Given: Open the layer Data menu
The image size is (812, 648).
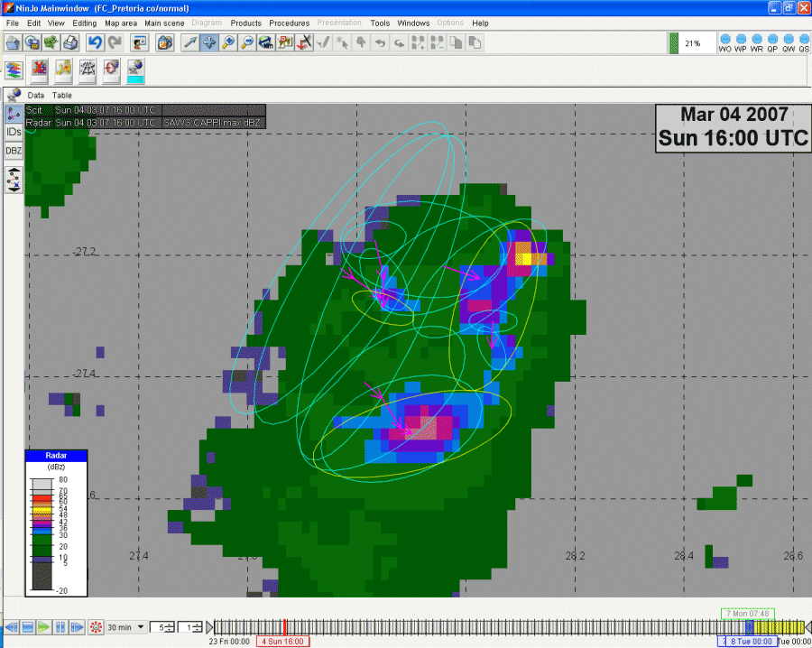Looking at the screenshot, I should coord(36,96).
